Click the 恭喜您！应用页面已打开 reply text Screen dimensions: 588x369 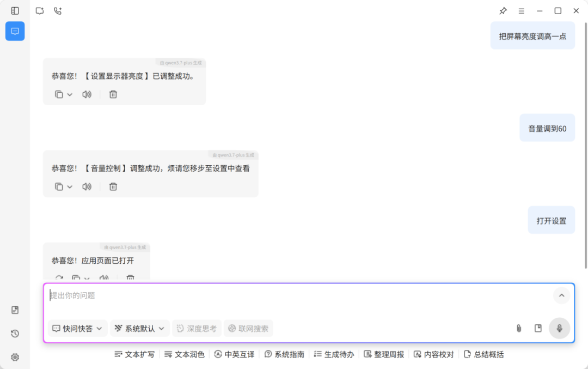(93, 261)
